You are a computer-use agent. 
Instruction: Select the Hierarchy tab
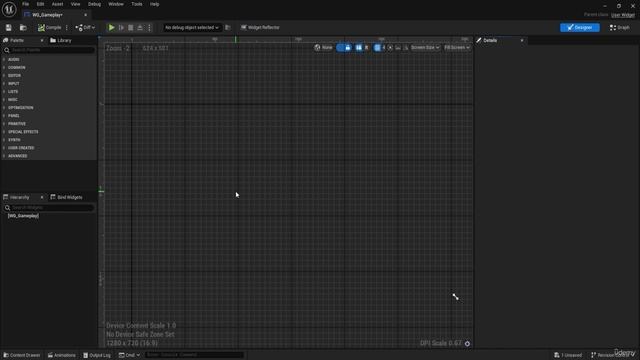20,197
